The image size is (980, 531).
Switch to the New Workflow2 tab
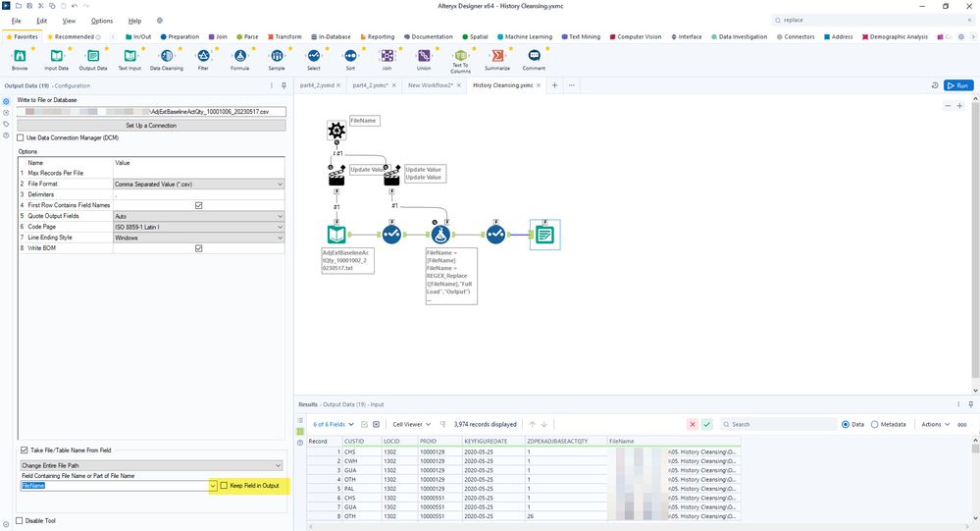point(430,85)
